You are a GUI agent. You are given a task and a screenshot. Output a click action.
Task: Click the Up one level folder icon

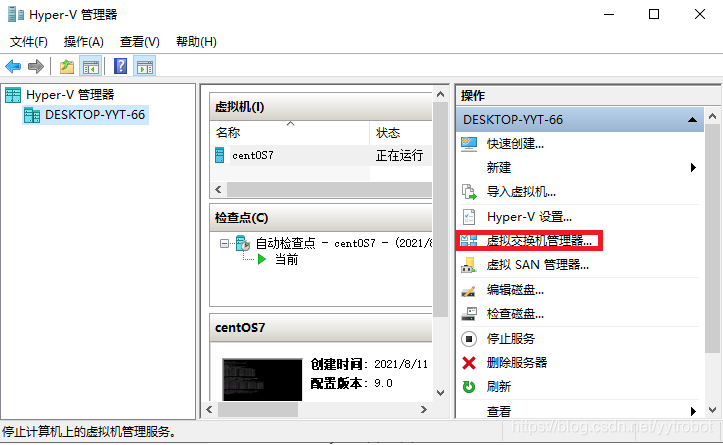pos(67,66)
